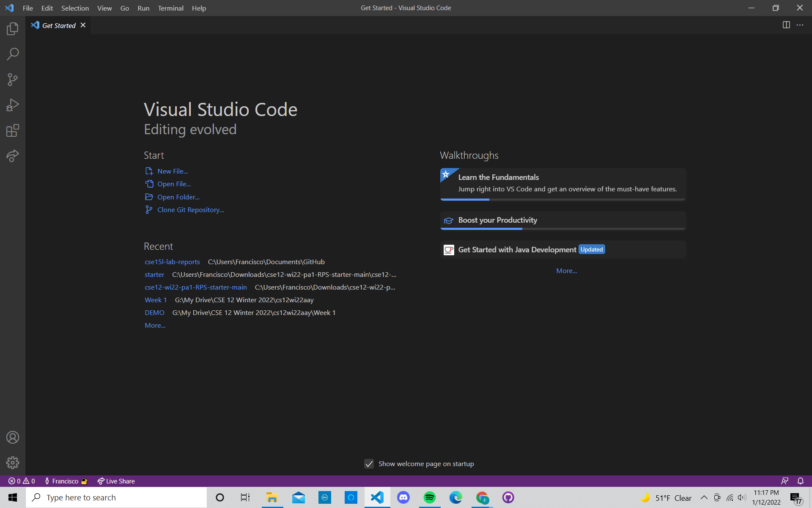The height and width of the screenshot is (508, 812).
Task: Open the Run and Debug view
Action: (13, 105)
